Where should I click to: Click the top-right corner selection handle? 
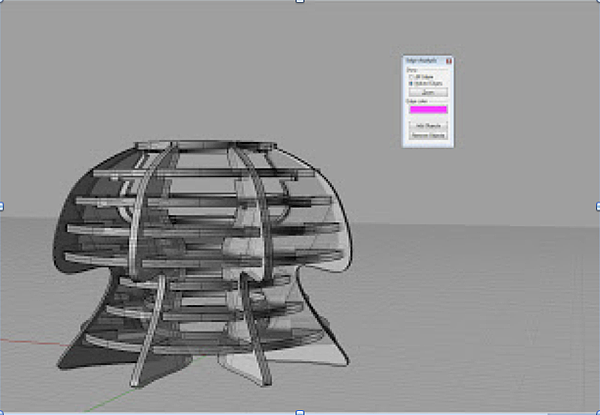click(x=597, y=2)
